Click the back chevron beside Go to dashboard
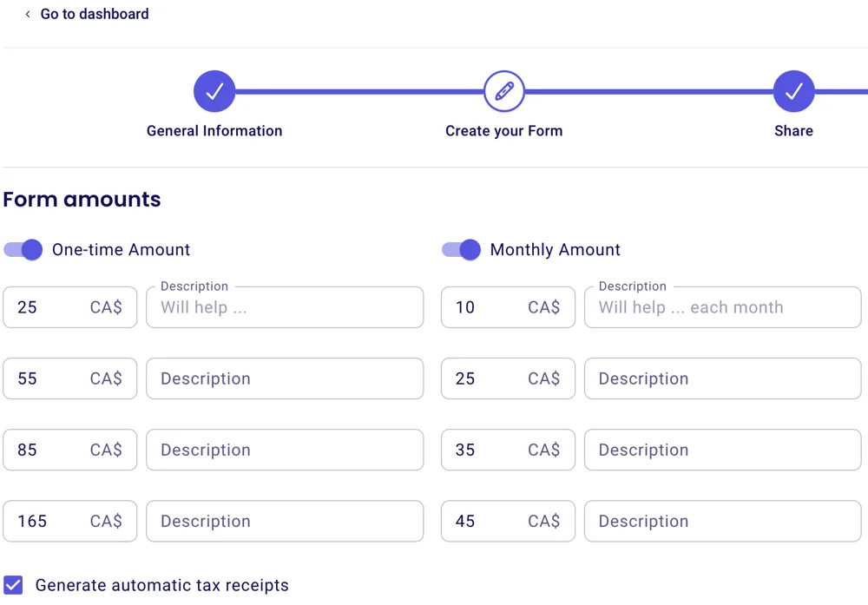 [28, 14]
